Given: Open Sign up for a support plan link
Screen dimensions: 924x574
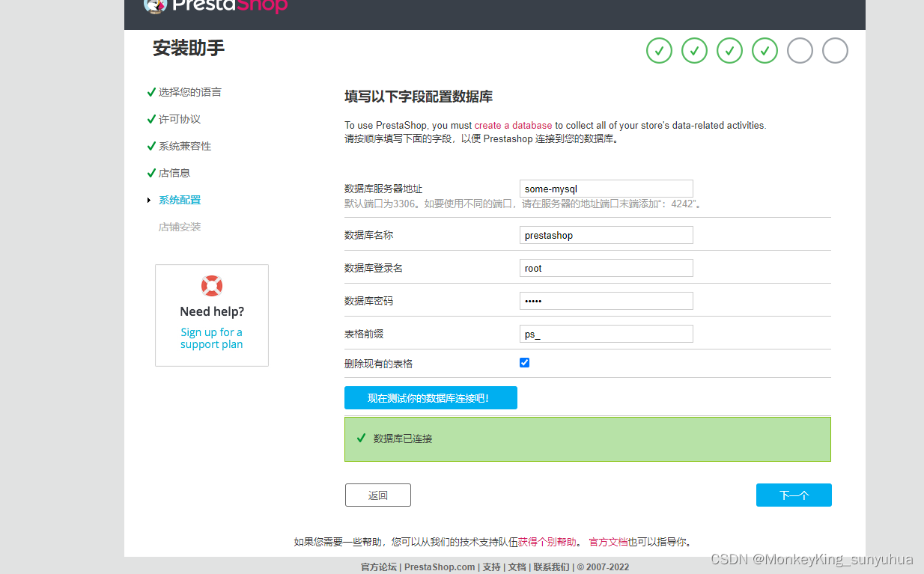Looking at the screenshot, I should (x=211, y=338).
